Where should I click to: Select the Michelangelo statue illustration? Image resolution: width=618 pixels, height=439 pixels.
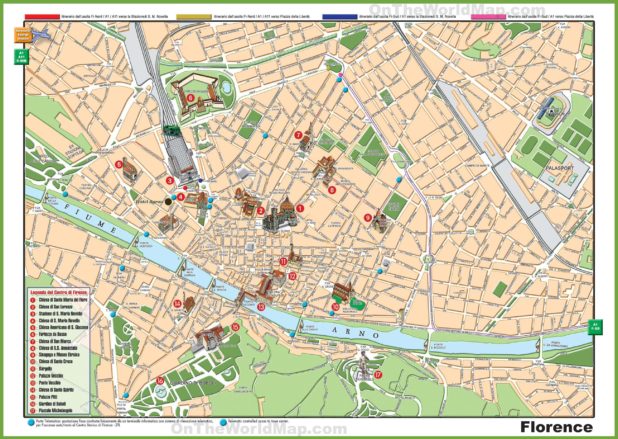[362, 365]
